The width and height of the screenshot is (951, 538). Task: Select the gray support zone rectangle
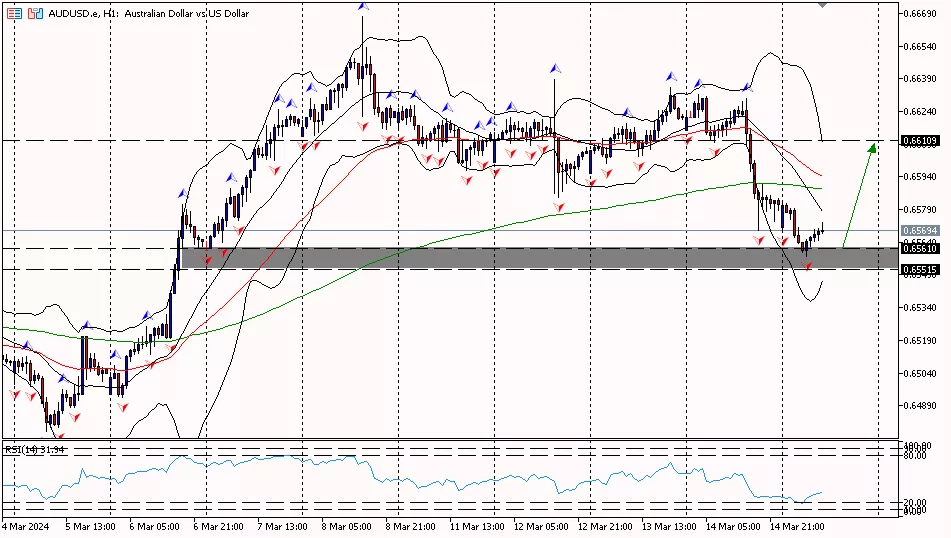pos(500,258)
